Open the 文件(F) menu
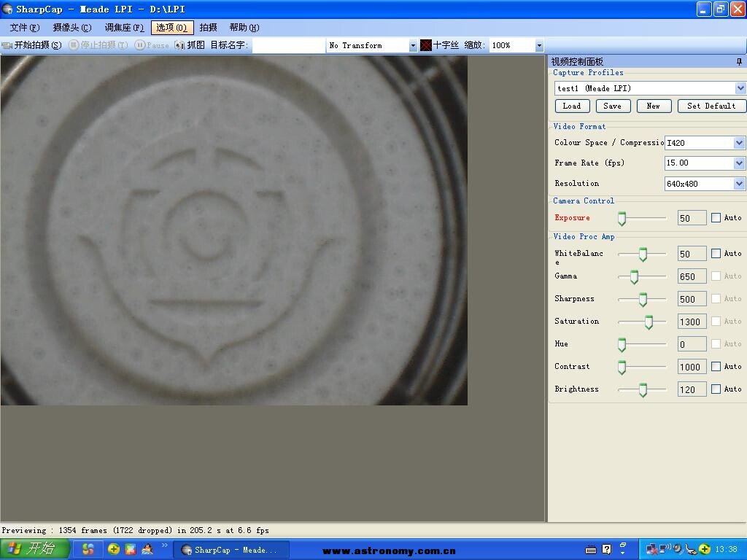 coord(25,28)
